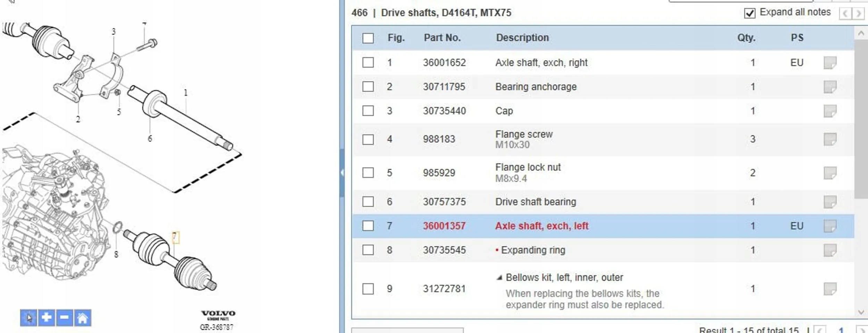Open note icon for Bellows kit row
This screenshot has width=868, height=333.
(830, 289)
